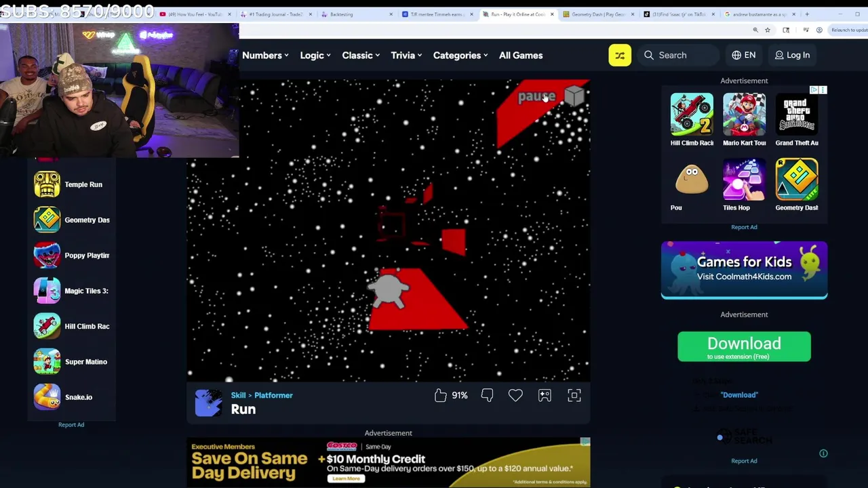Click the browser zoom magnifier icon

(x=755, y=30)
